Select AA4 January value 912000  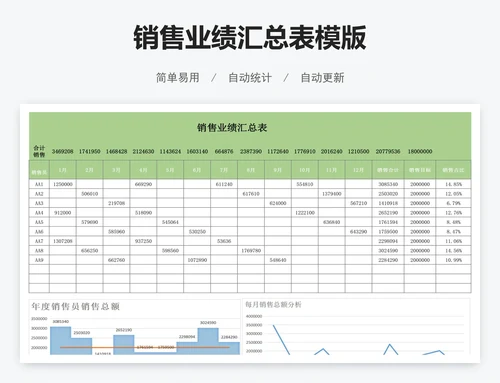(63, 213)
